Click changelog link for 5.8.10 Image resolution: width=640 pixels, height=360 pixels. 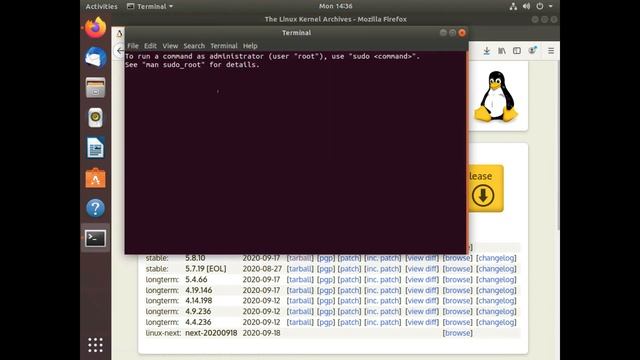point(496,258)
